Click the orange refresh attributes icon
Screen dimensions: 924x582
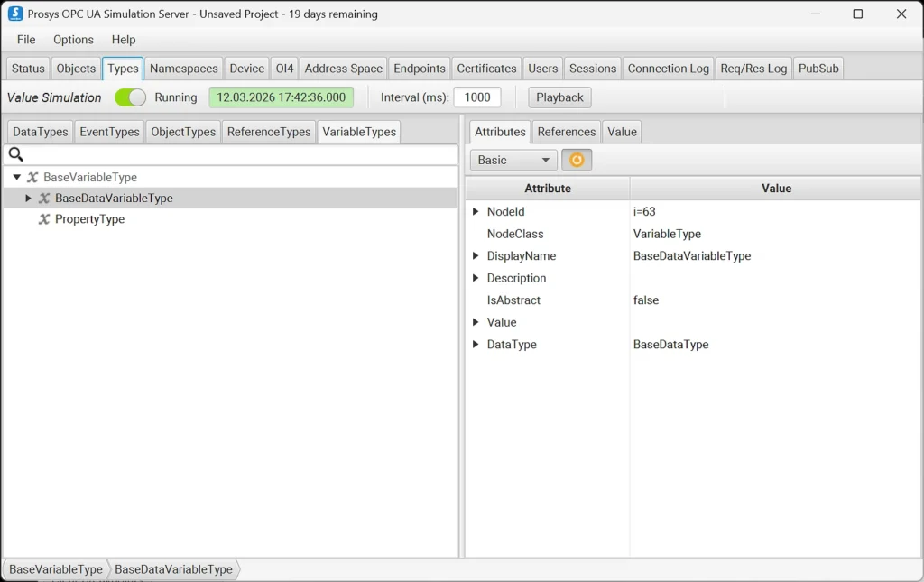pos(577,160)
